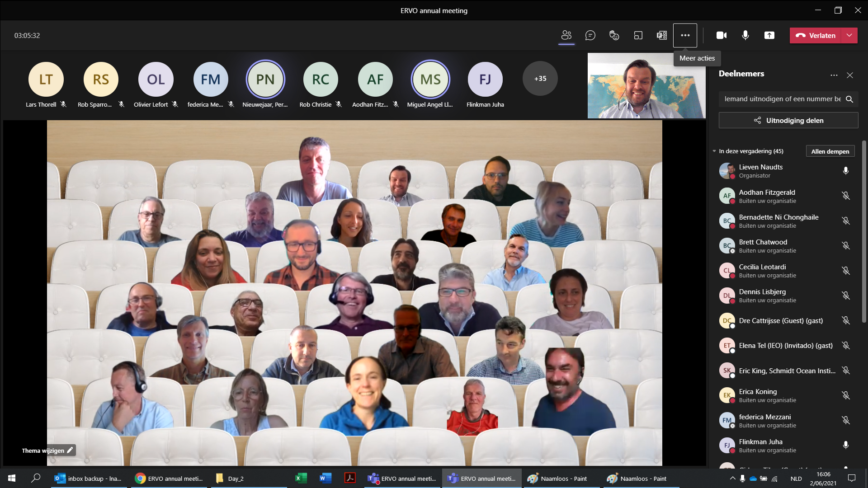Toggle the microphone mute button
The image size is (868, 488).
745,35
